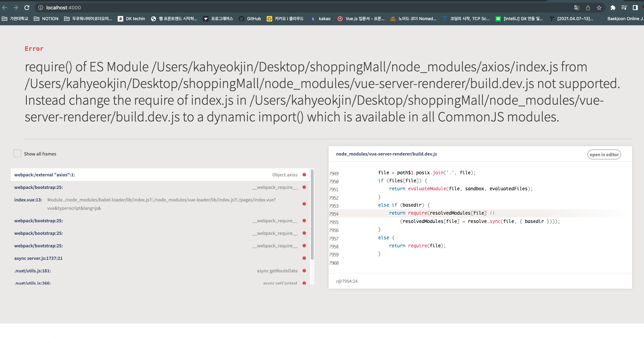Image resolution: width=644 pixels, height=343 pixels.
Task: Reload the localhost:4000 page
Action: 27,8
